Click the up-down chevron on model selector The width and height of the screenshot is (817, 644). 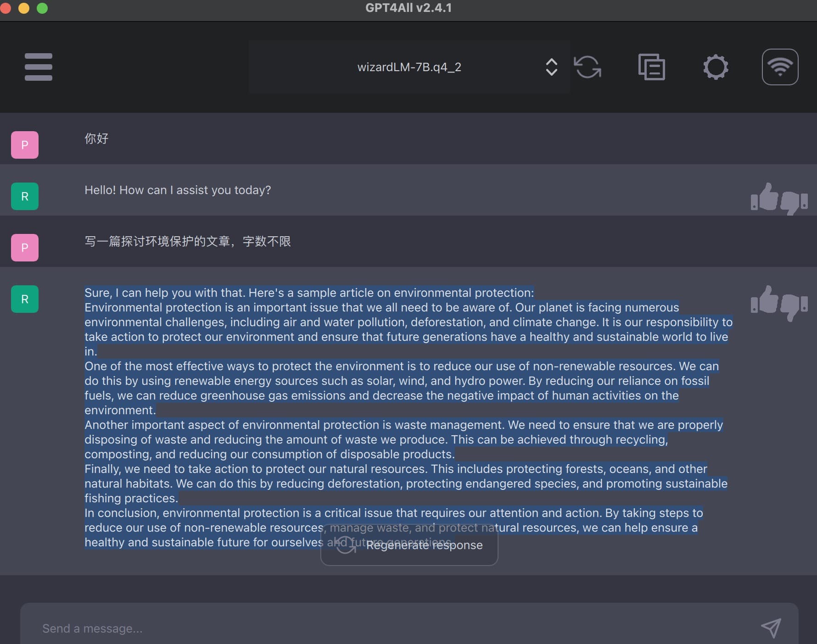[551, 67]
